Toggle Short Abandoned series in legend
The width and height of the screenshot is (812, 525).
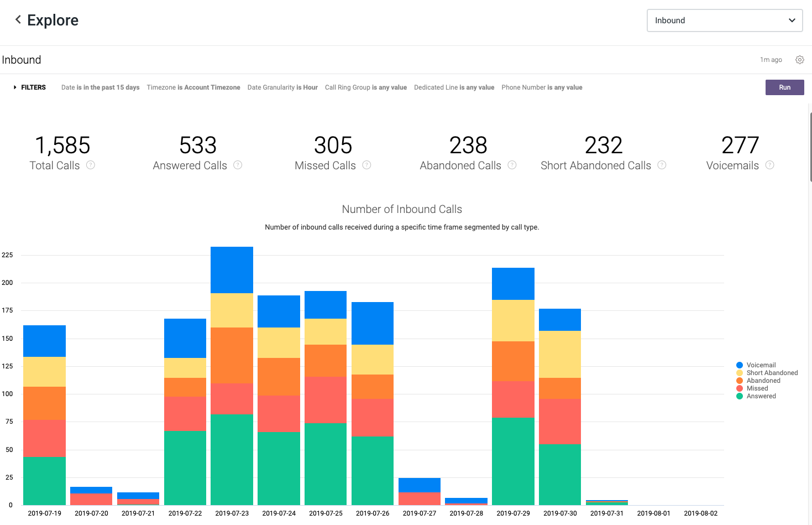click(767, 373)
